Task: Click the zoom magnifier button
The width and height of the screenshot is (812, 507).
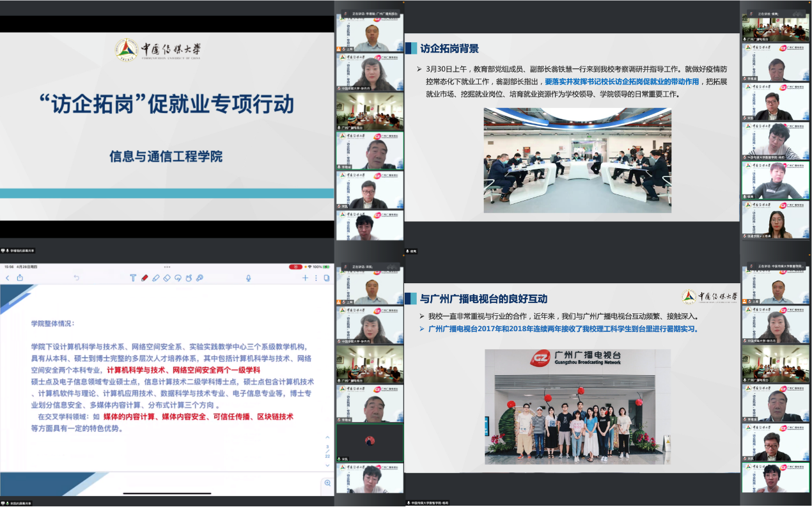Action: tap(327, 484)
